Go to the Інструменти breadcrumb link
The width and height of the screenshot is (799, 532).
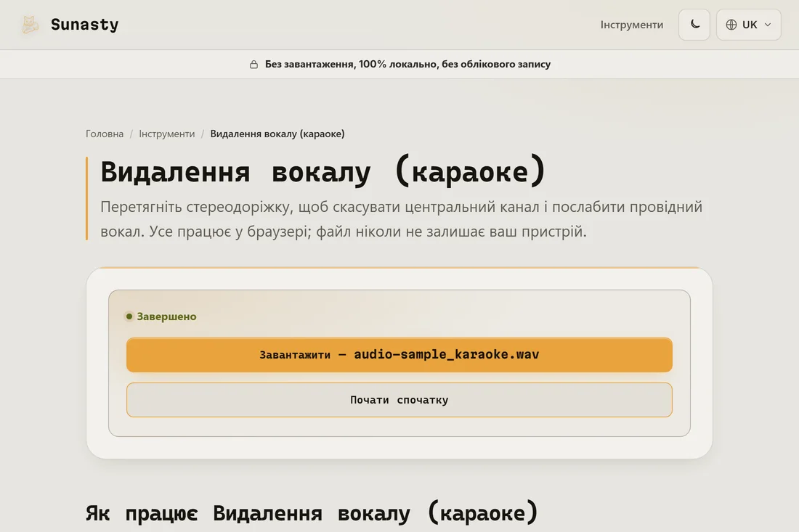pyautogui.click(x=166, y=134)
